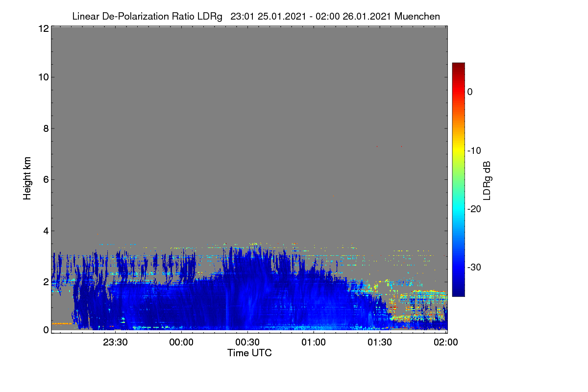The height and width of the screenshot is (392, 588).
Task: Click the plot title 'Linear De-Polarization Ratio LDRg'
Action: coord(147,16)
